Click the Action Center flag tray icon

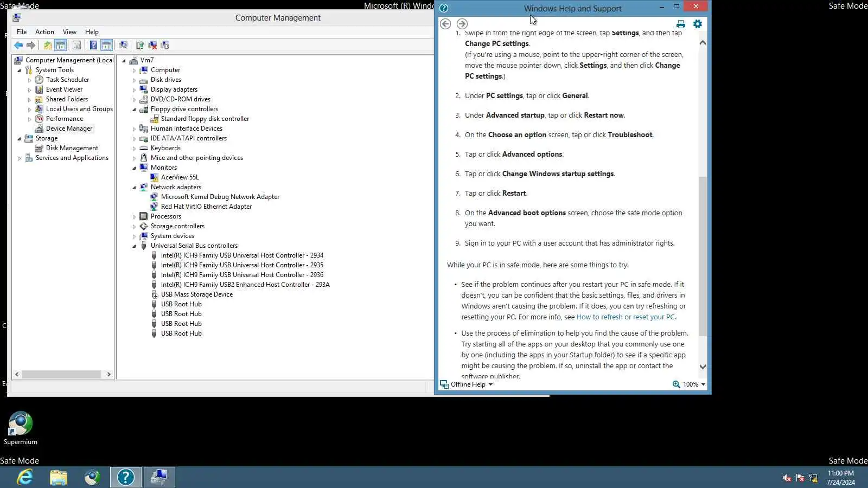coord(800,478)
